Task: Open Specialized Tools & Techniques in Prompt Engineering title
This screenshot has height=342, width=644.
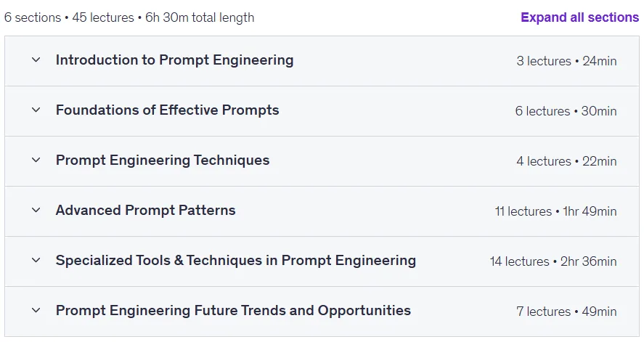Action: click(236, 260)
